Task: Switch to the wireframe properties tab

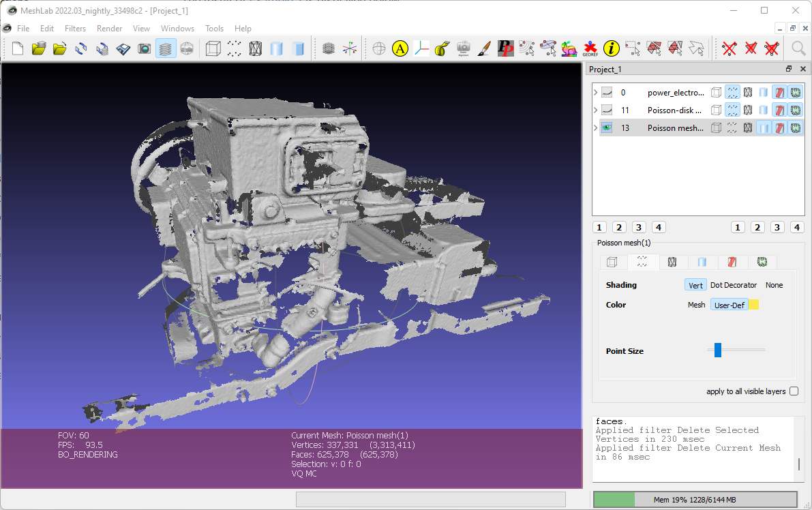Action: pyautogui.click(x=672, y=262)
